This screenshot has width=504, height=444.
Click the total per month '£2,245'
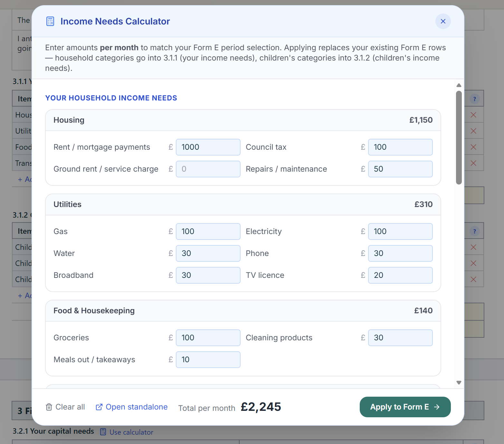pyautogui.click(x=261, y=407)
